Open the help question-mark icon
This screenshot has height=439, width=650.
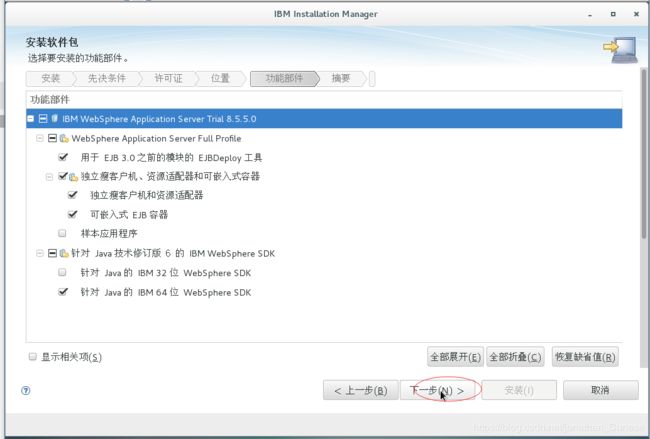coord(26,390)
